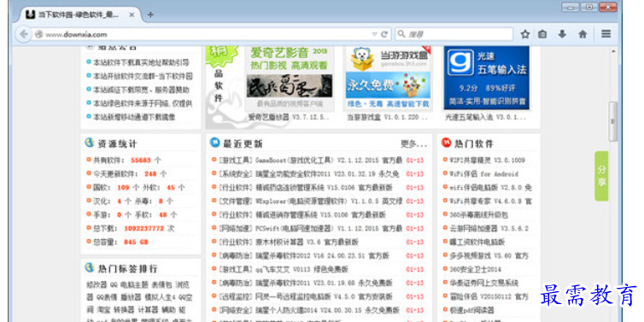Open 极速pdf阅读器 link
The width and height of the screenshot is (644, 322).
(x=471, y=310)
